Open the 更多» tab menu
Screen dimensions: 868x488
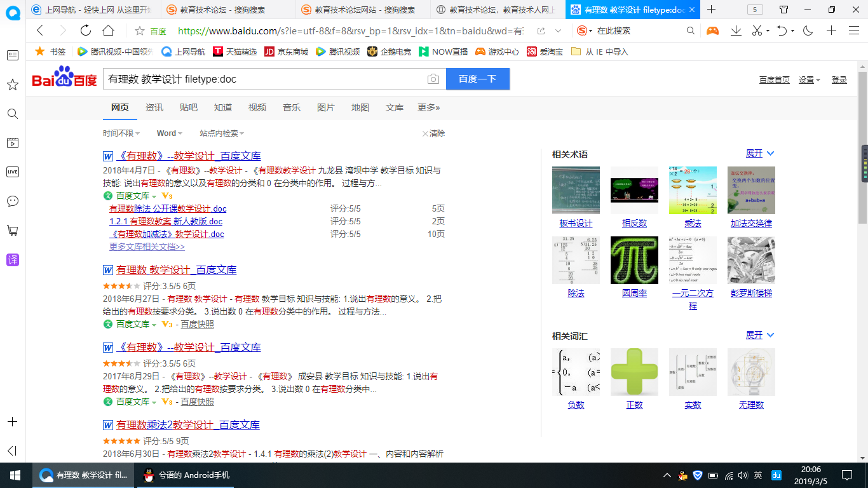429,107
